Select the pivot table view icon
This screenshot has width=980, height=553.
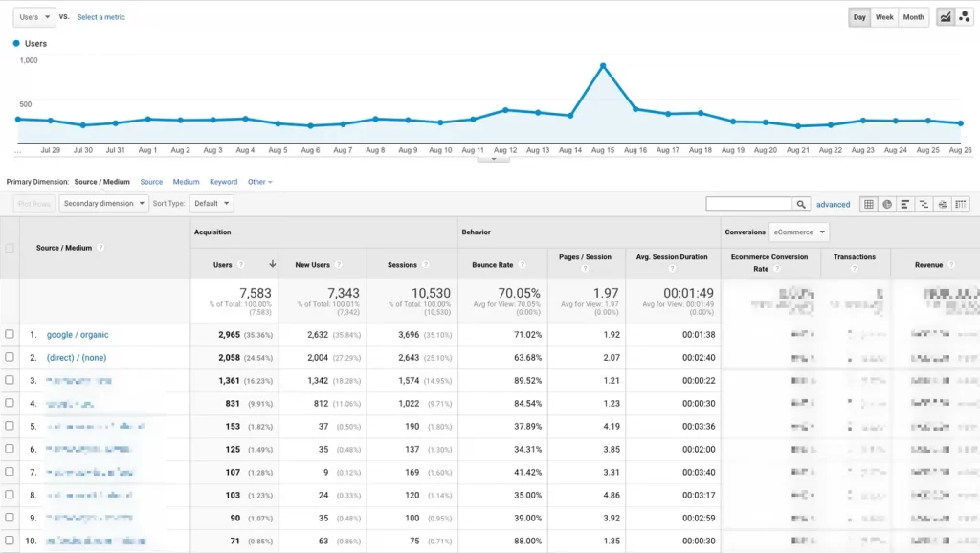point(960,204)
